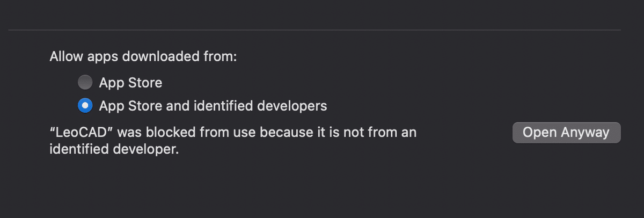Choose the "App Store and identified developers" radio button
This screenshot has width=644, height=218.
(x=85, y=106)
